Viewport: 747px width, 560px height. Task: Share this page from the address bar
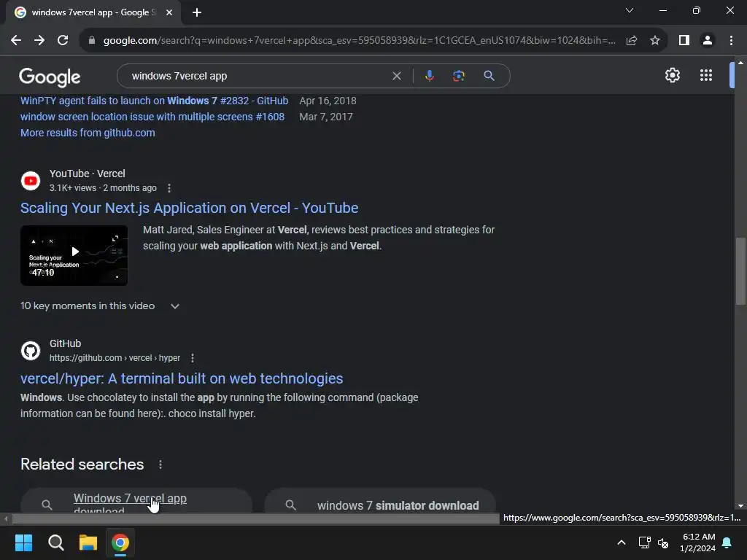pos(632,41)
